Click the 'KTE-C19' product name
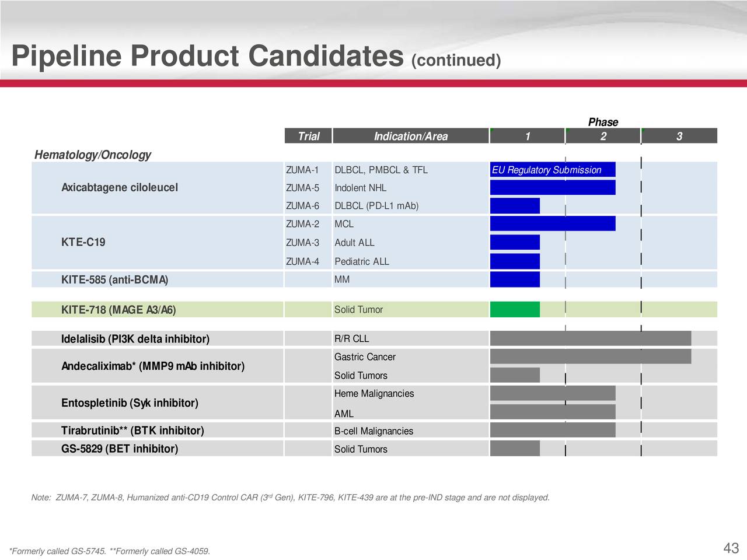The image size is (747, 560). pyautogui.click(x=83, y=242)
